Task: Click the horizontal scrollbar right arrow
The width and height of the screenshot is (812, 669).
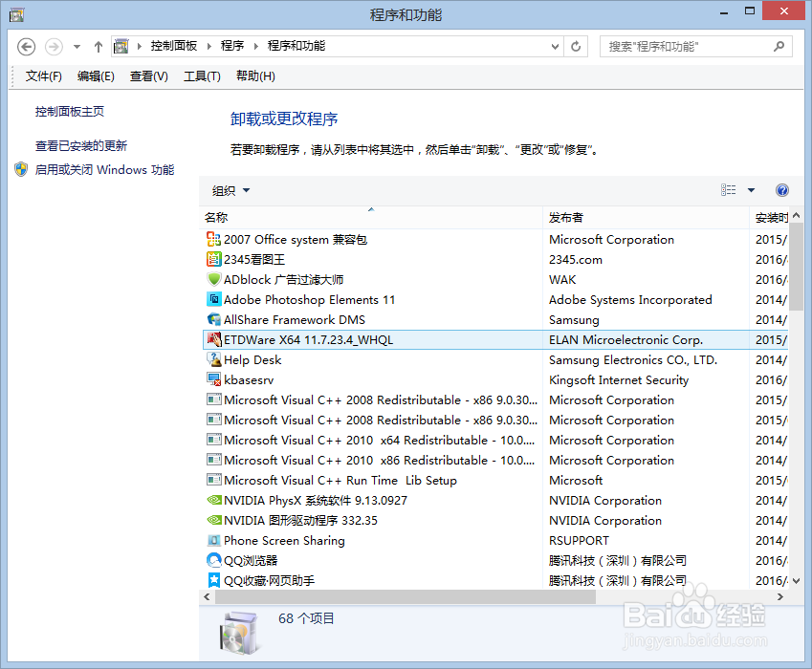Action: point(780,596)
